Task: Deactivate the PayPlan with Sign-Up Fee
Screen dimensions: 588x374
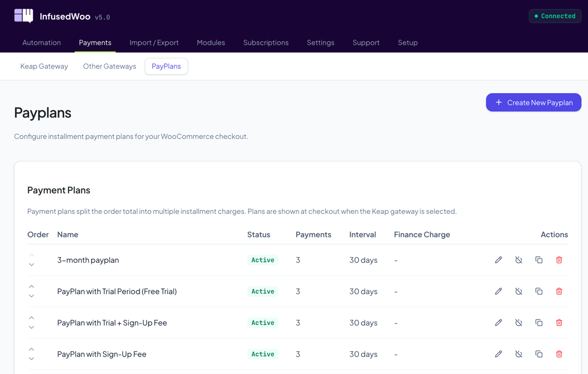Action: pyautogui.click(x=519, y=354)
